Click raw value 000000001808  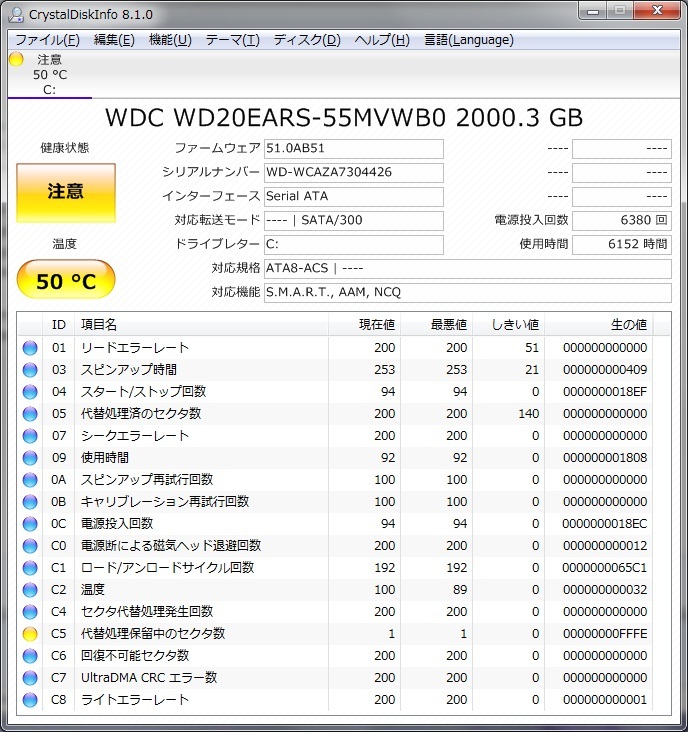(605, 458)
